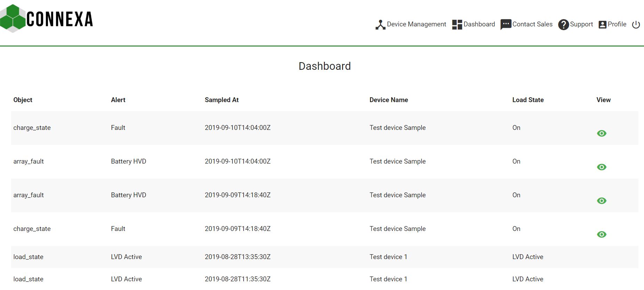Go to Dashboard nav link

[479, 24]
